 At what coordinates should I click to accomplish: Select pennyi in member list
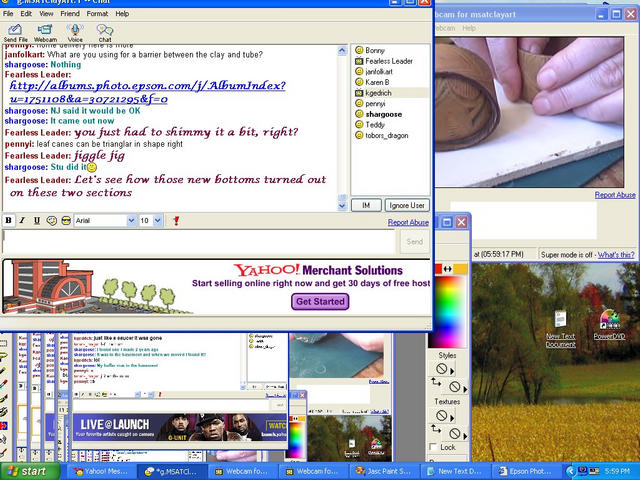375,103
